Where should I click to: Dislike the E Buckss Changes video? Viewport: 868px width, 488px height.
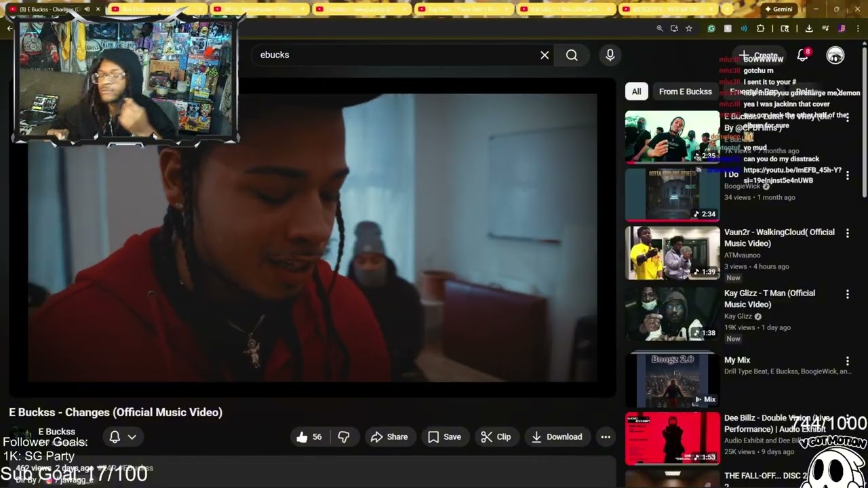[344, 437]
